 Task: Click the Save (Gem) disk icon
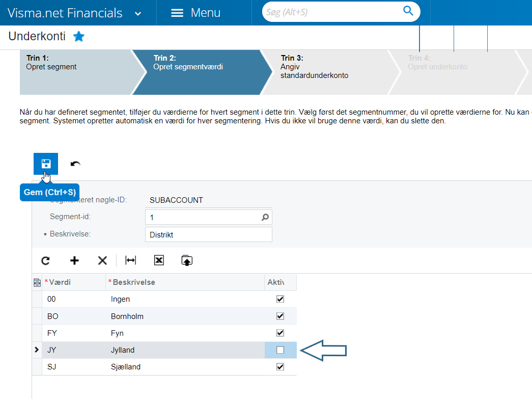pyautogui.click(x=46, y=164)
